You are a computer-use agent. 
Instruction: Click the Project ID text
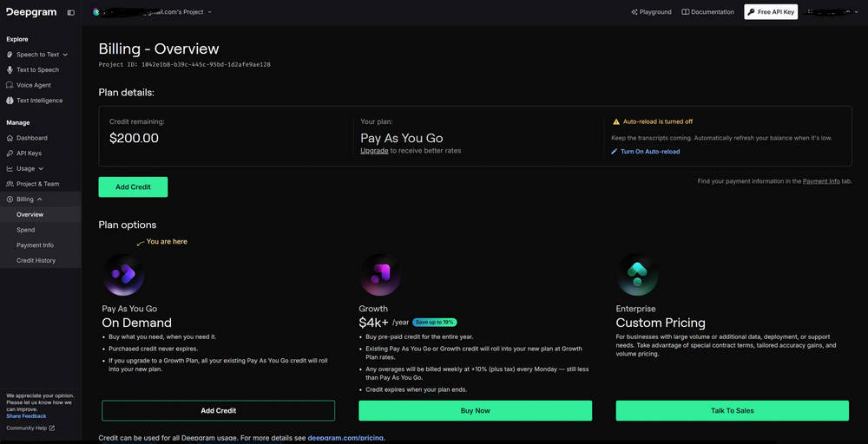click(184, 65)
